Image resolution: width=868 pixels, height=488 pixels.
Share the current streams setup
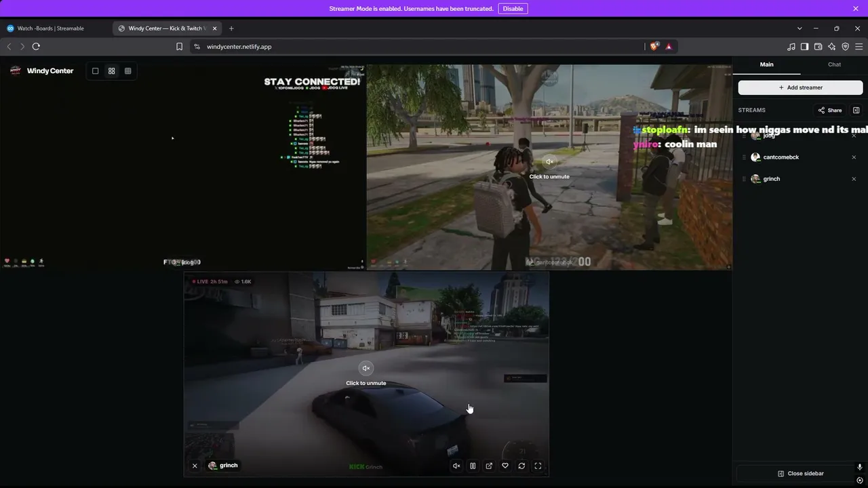click(830, 110)
